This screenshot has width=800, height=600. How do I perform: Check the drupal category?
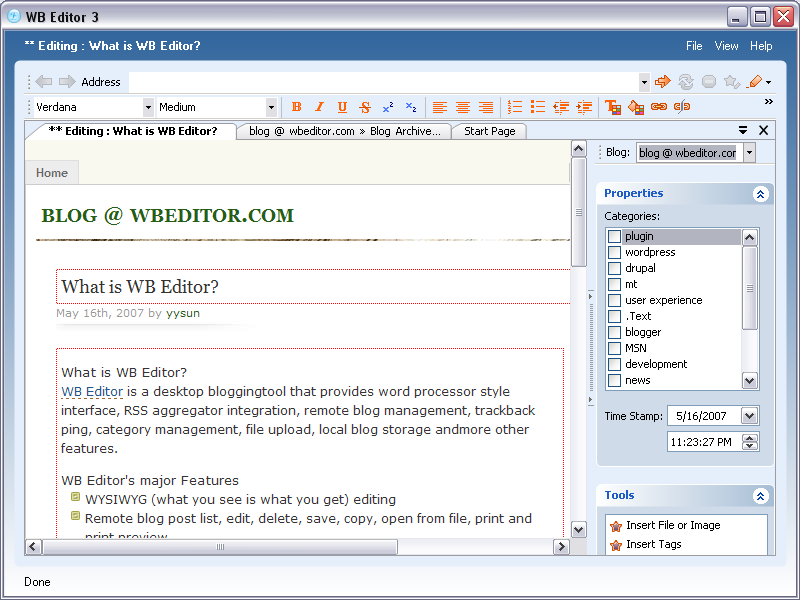614,268
